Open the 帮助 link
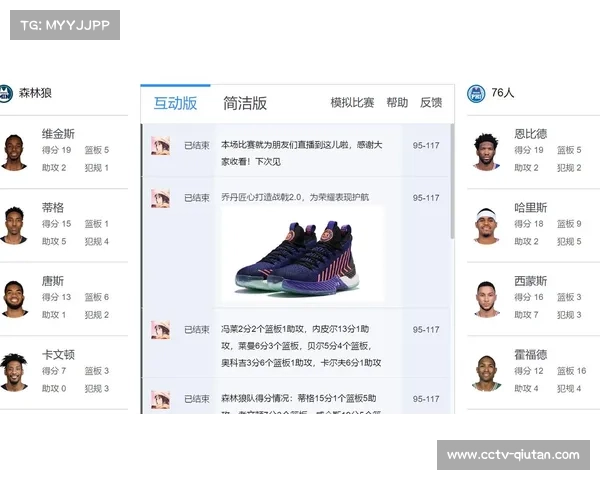600x480 pixels. tap(397, 103)
